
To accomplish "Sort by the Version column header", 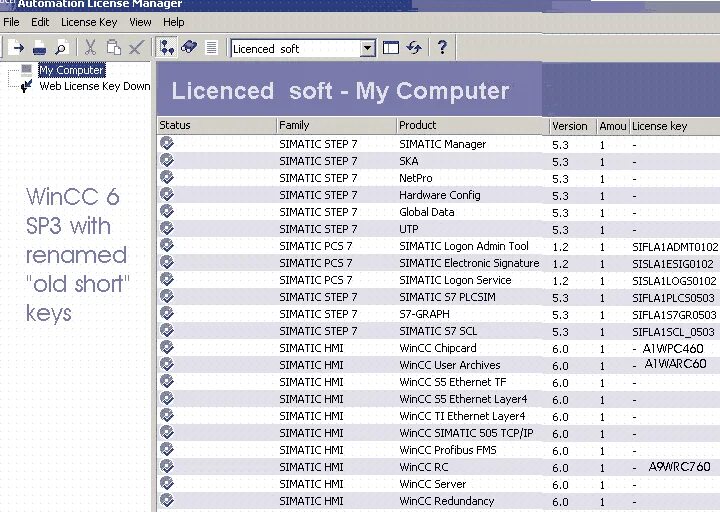I will (573, 126).
